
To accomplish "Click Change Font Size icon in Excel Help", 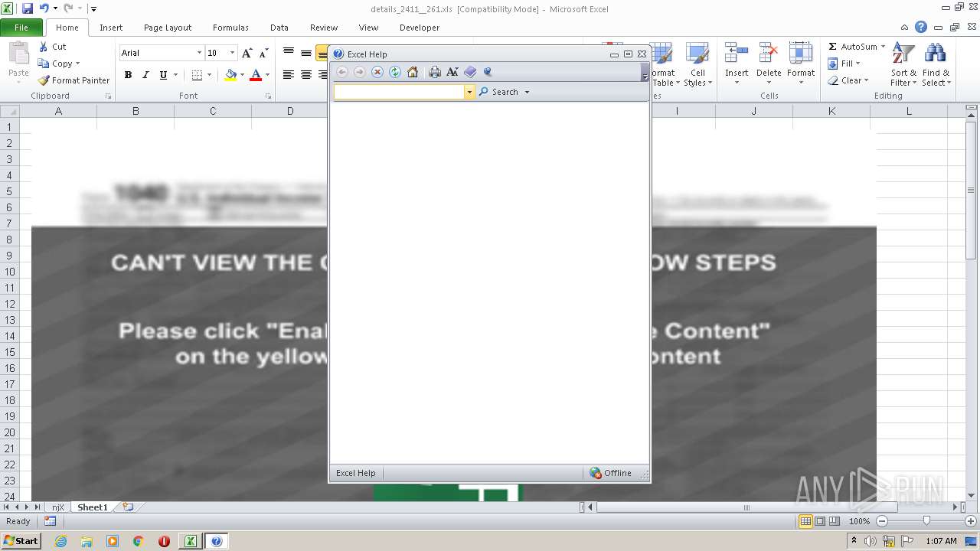I will pos(452,72).
